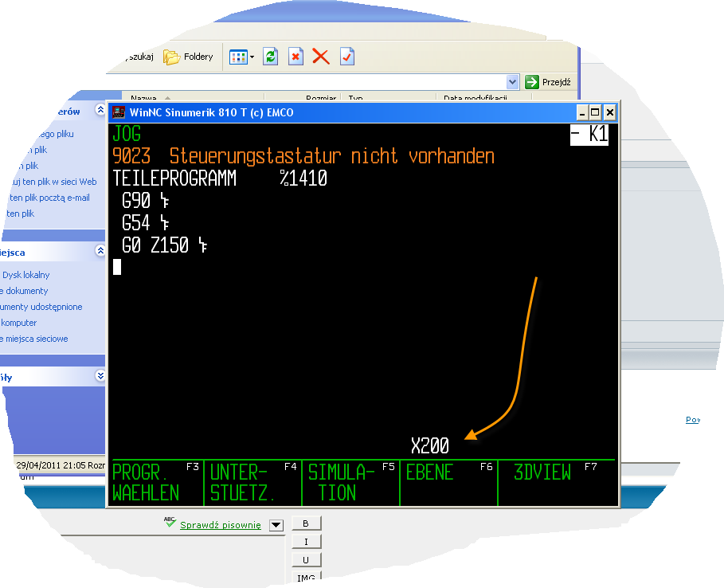Click the Sprawdź pisownię spell check link
724x588 pixels.
click(x=221, y=525)
